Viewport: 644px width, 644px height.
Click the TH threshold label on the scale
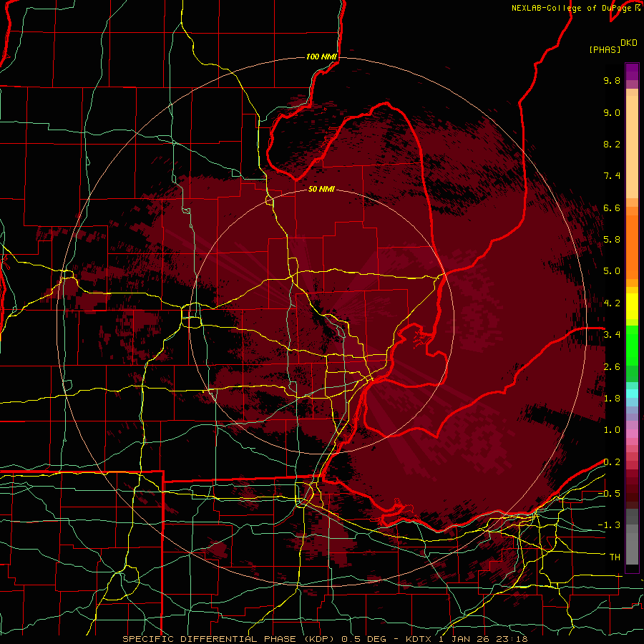(615, 557)
